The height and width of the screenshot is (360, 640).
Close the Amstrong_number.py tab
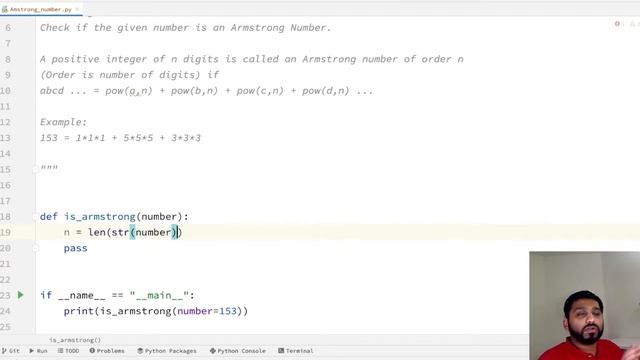[77, 9]
